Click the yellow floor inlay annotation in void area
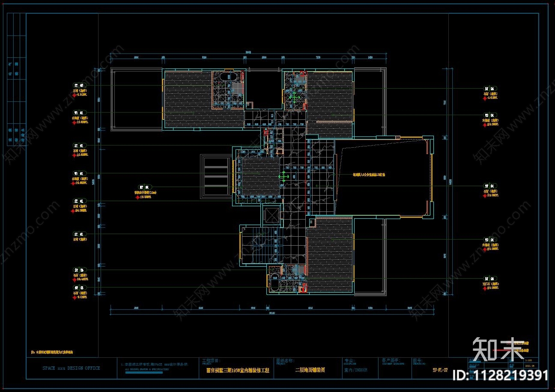Screen dimensions: 555x392 click(369, 175)
